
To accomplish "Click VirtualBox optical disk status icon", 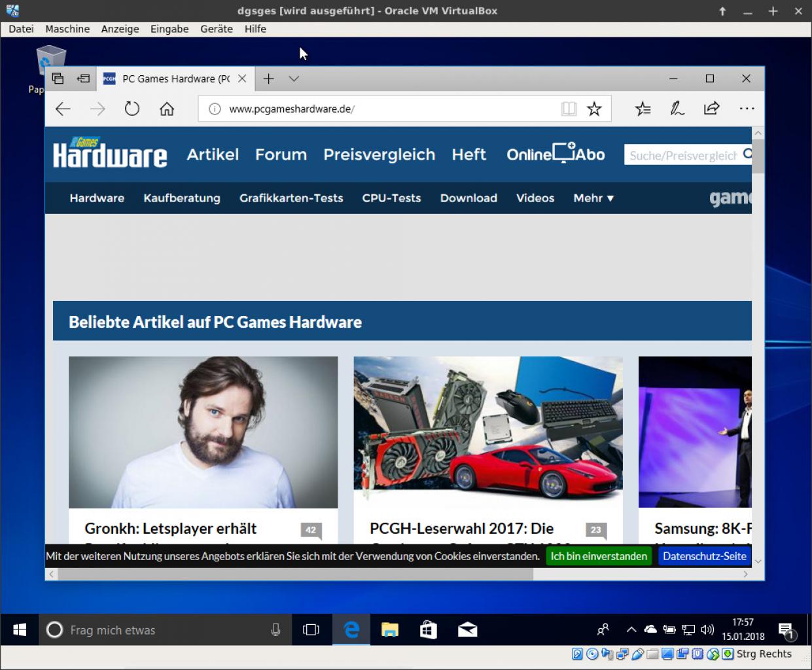I will (591, 654).
